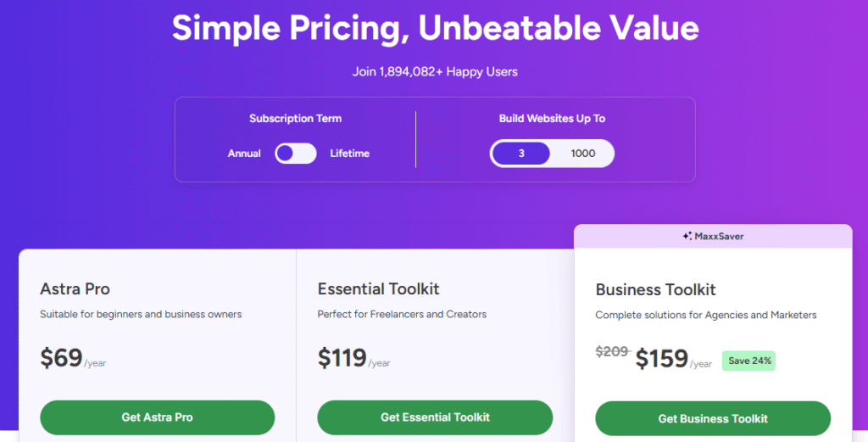Click the Build Websites Up To label
The width and height of the screenshot is (868, 442).
(552, 119)
